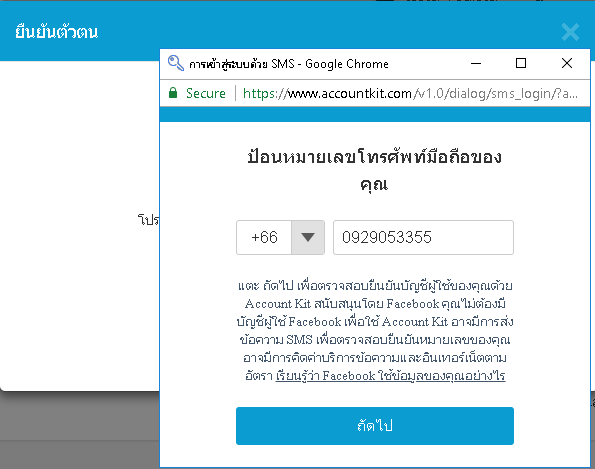595x469 pixels.
Task: Click the key icon in popup title bar
Action: (176, 63)
